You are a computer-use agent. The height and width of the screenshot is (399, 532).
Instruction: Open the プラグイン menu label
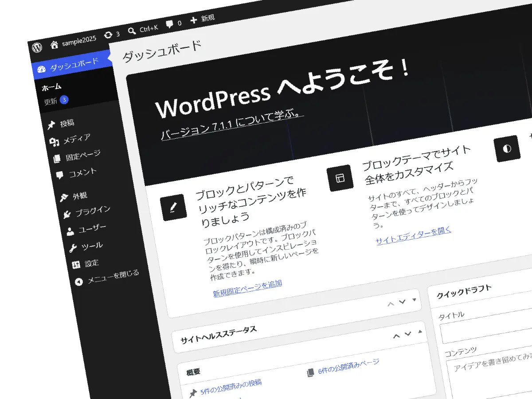pyautogui.click(x=93, y=211)
